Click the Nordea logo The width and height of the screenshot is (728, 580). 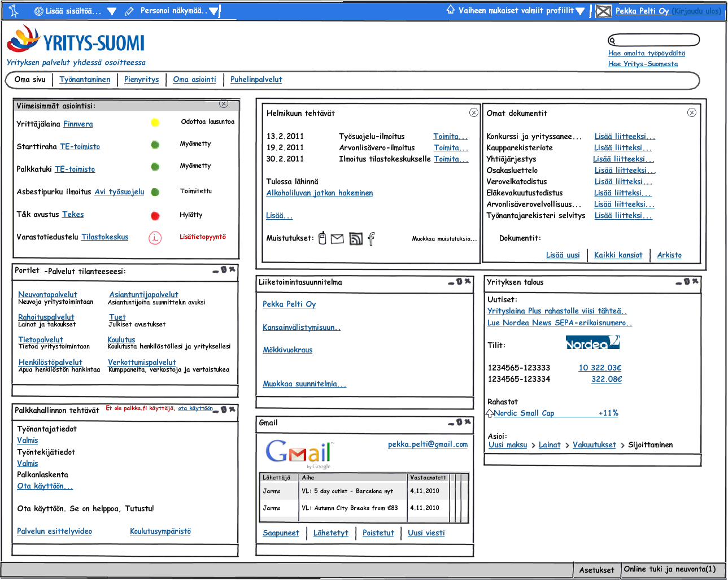pyautogui.click(x=592, y=343)
